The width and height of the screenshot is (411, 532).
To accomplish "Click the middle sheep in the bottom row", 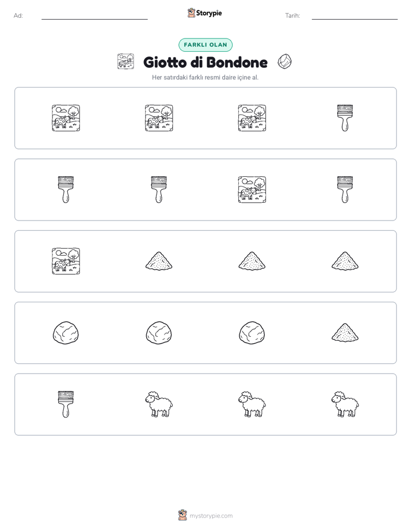I will 252,404.
